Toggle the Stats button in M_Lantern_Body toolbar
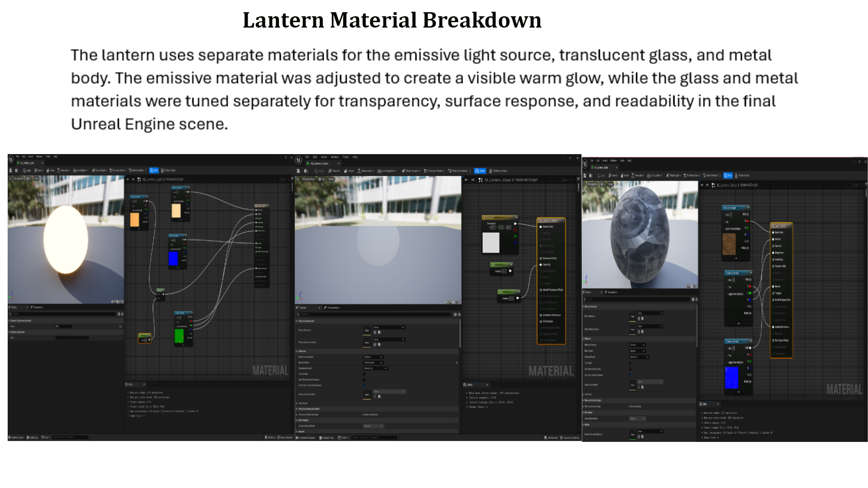Screen dimensions: 868x488 (728, 175)
